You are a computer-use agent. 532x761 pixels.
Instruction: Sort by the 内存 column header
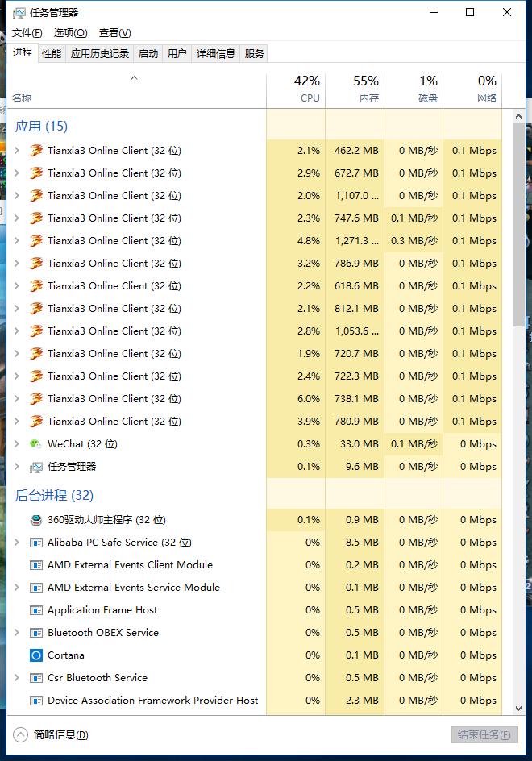355,89
